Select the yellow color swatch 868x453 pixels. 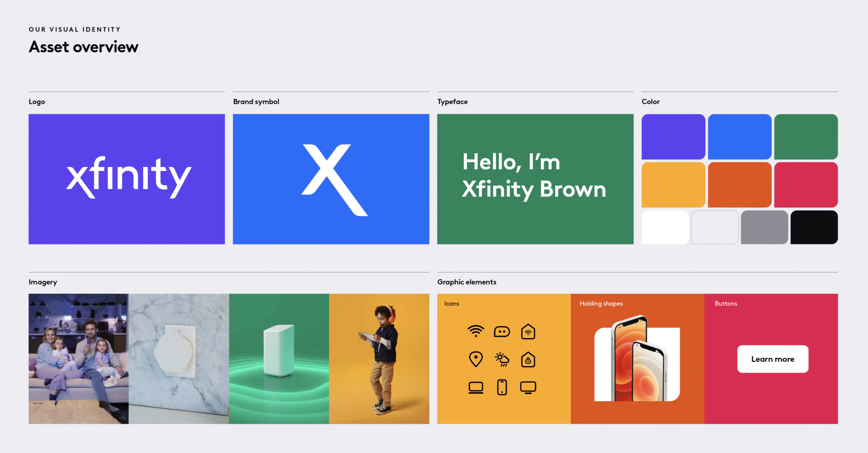click(x=673, y=185)
